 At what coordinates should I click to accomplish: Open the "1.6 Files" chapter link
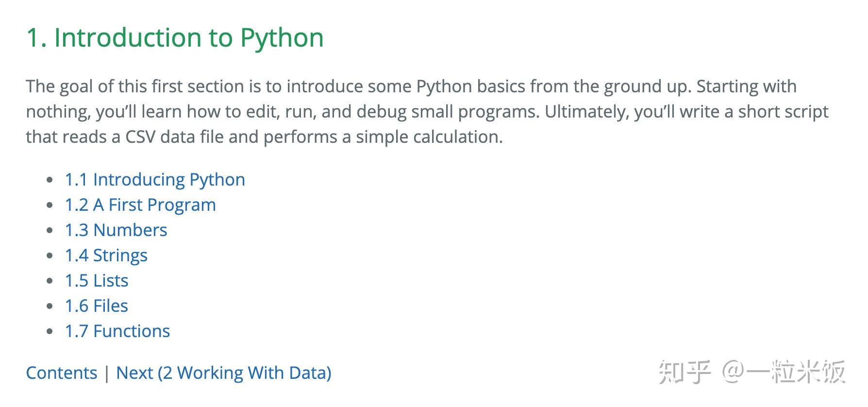[97, 306]
